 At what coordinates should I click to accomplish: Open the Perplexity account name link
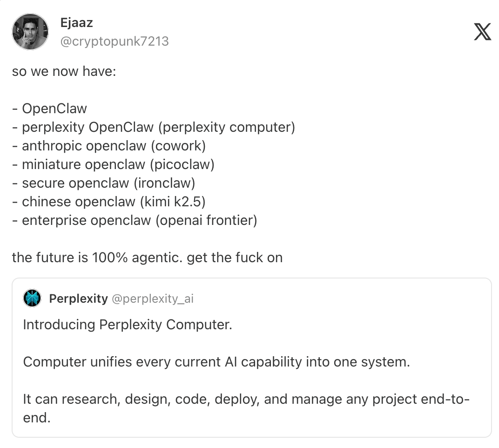tap(78, 299)
